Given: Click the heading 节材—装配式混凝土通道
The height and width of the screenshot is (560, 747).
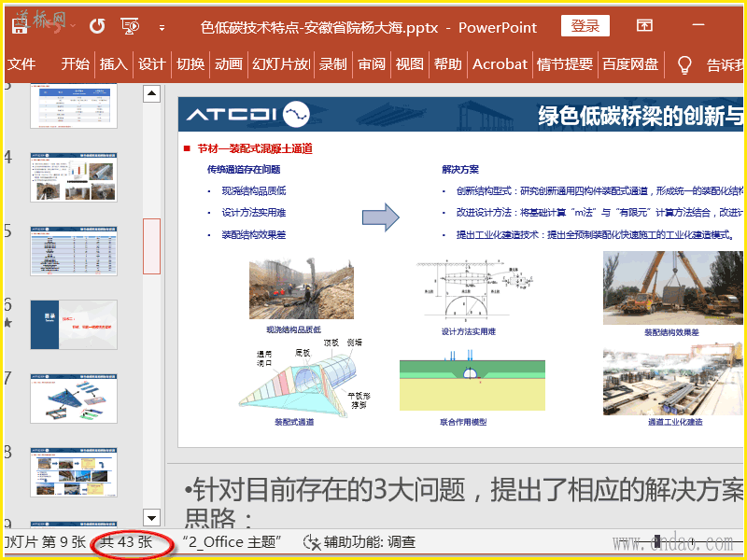Looking at the screenshot, I should 255,149.
